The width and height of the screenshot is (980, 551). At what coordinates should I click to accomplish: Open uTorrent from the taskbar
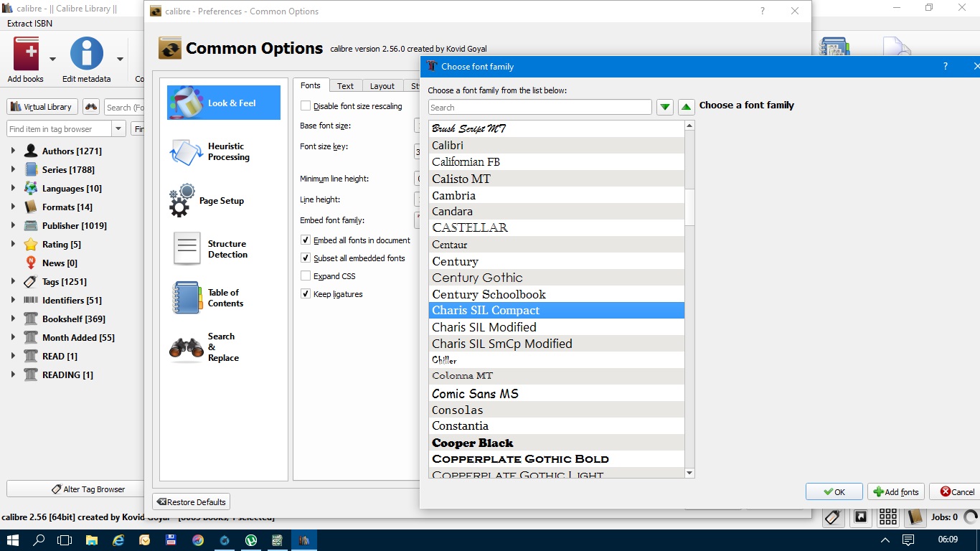(x=251, y=540)
